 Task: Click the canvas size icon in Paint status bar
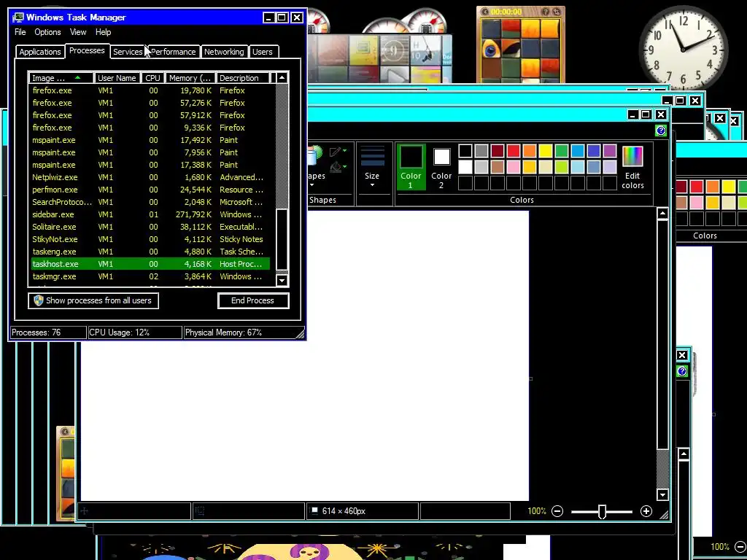coord(314,510)
